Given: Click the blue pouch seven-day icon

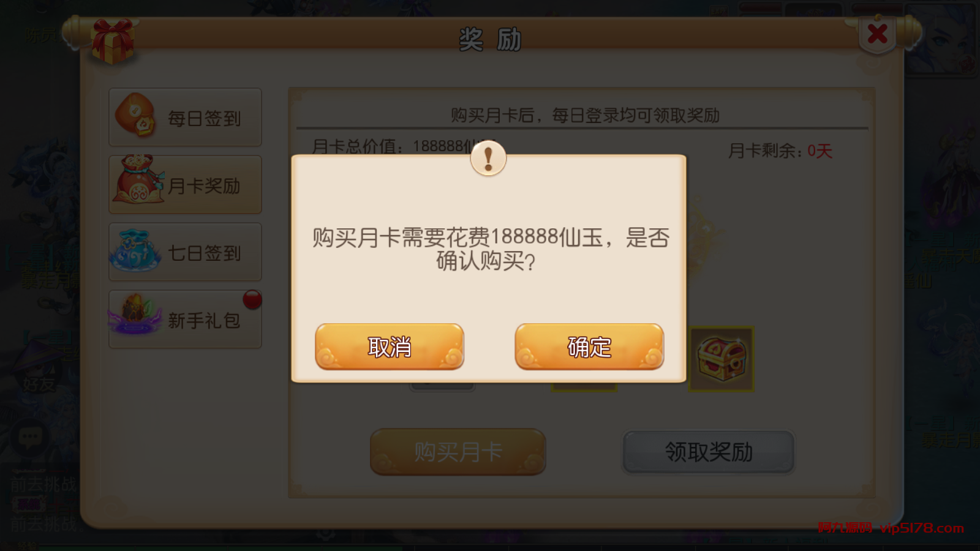Looking at the screenshot, I should coord(135,250).
